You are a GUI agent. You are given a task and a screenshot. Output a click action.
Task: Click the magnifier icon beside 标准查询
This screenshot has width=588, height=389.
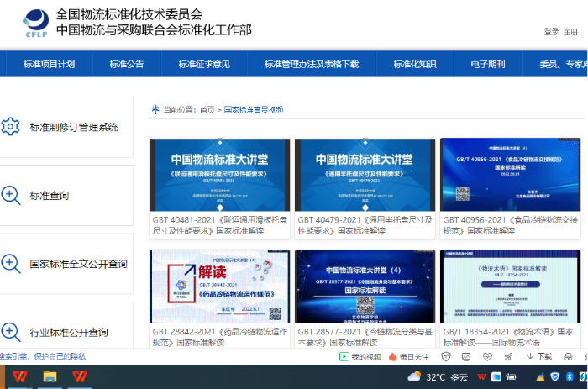[x=11, y=196]
